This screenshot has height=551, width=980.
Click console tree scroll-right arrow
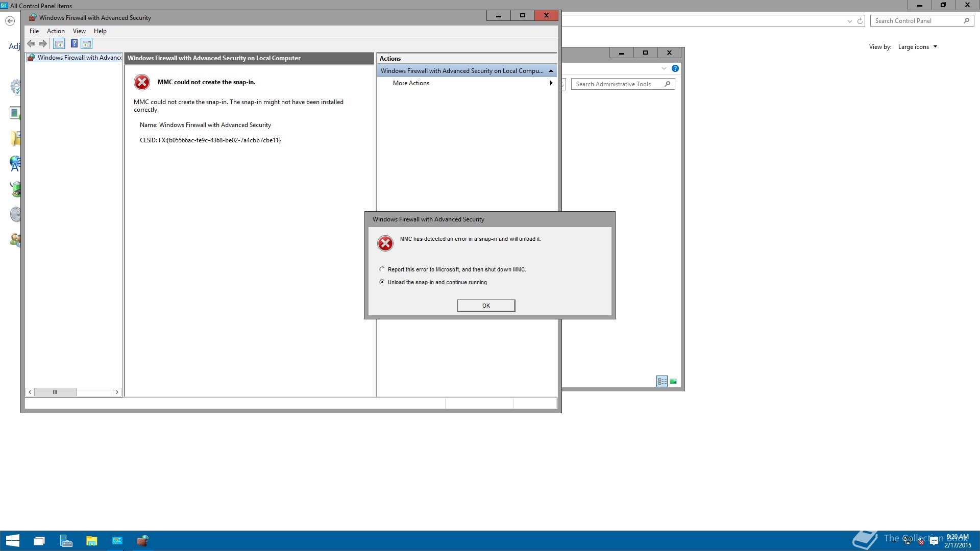coord(117,392)
